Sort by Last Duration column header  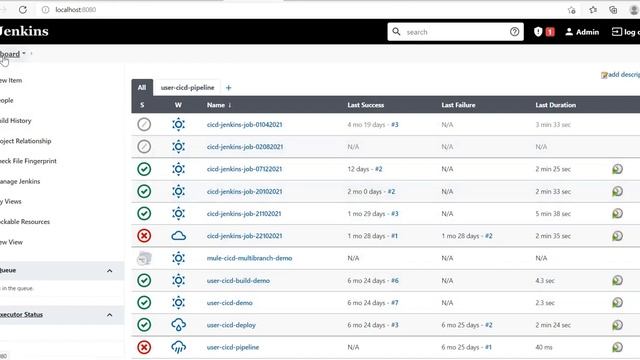pyautogui.click(x=556, y=105)
